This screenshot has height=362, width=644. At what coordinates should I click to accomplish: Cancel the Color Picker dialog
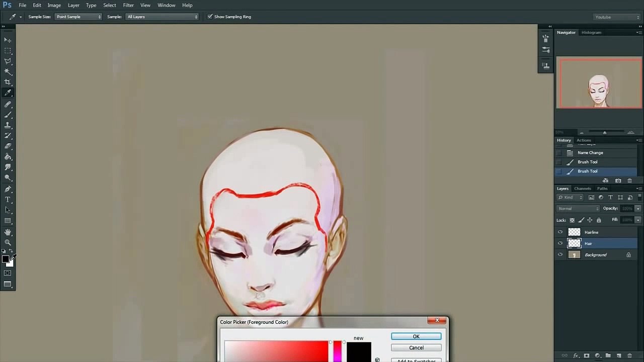[416, 347]
